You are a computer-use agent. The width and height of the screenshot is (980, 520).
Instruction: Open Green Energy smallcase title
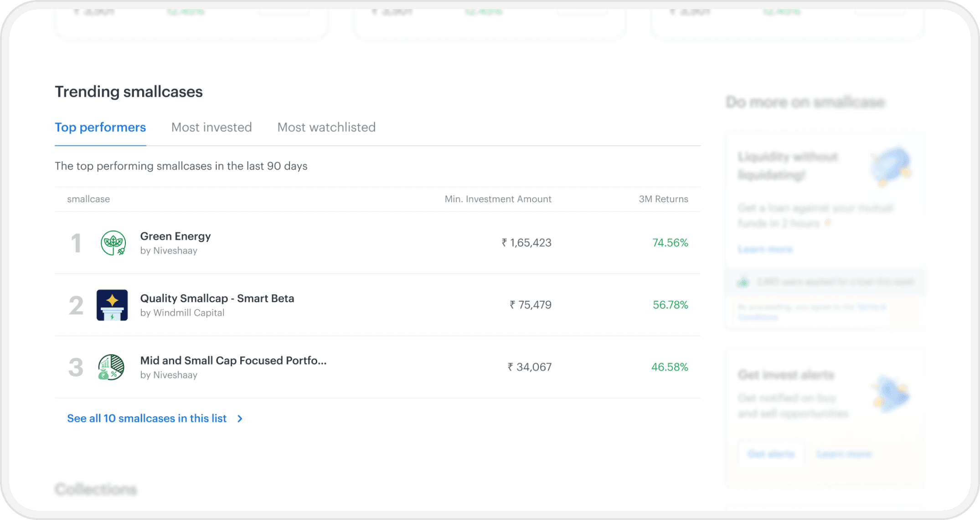click(175, 236)
